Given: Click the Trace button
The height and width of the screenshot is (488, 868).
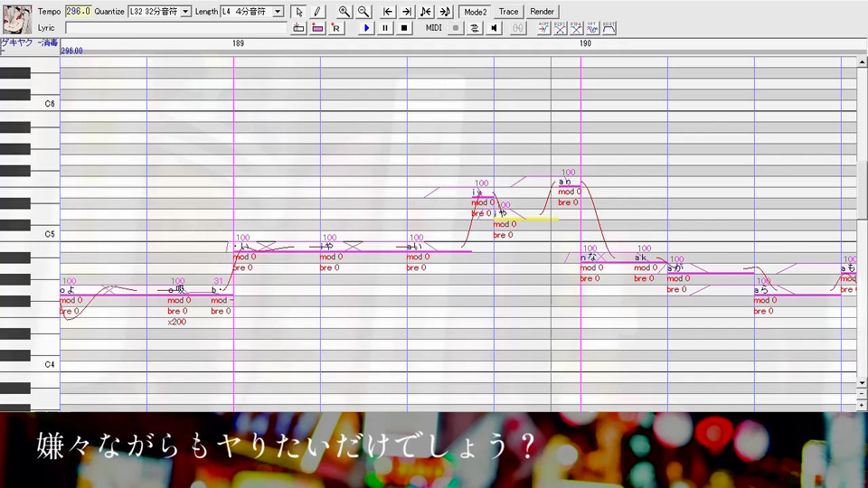Looking at the screenshot, I should (508, 12).
